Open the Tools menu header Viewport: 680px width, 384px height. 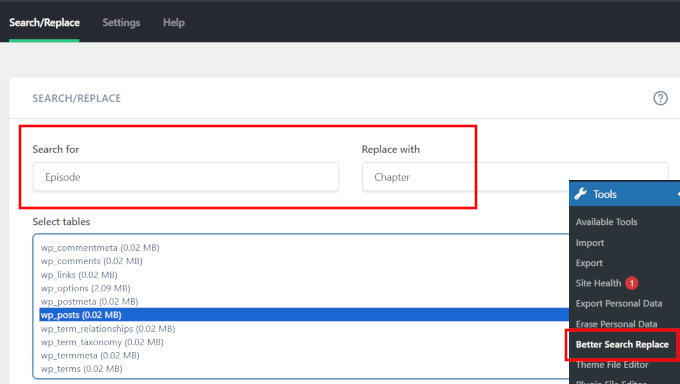pyautogui.click(x=625, y=194)
